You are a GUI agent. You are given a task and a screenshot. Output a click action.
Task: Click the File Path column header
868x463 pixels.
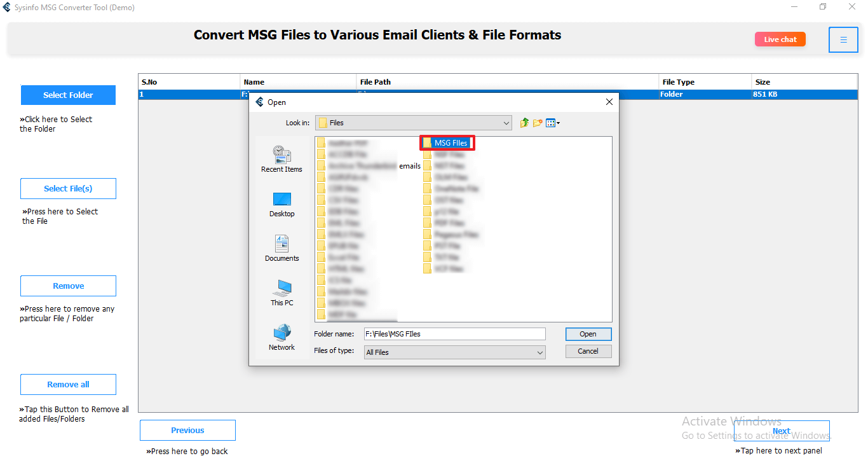coord(508,82)
